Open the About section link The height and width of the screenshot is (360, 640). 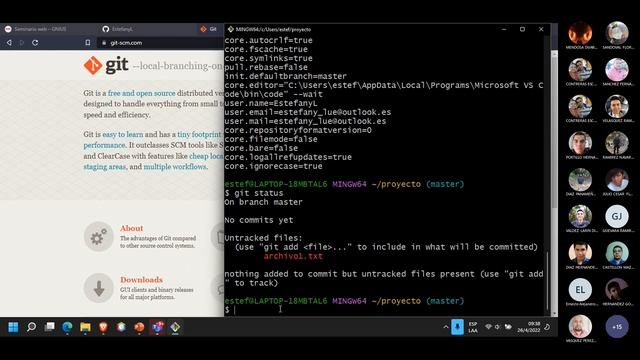131,228
